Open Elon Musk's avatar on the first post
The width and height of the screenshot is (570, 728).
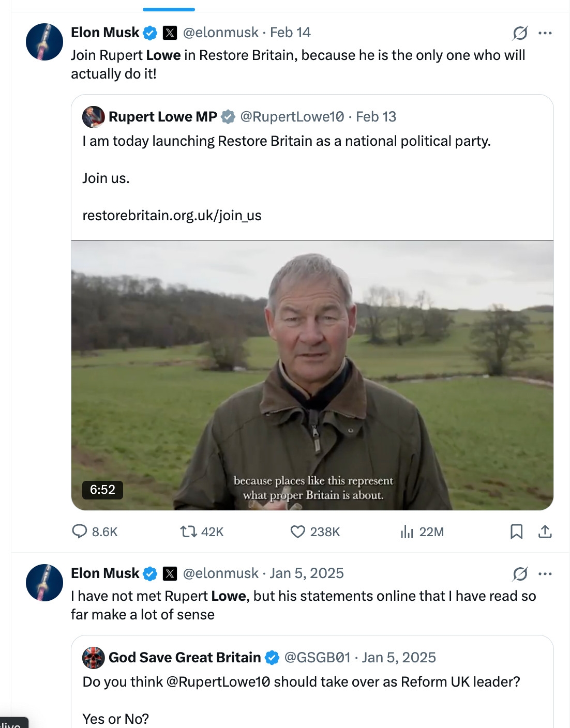(x=44, y=42)
